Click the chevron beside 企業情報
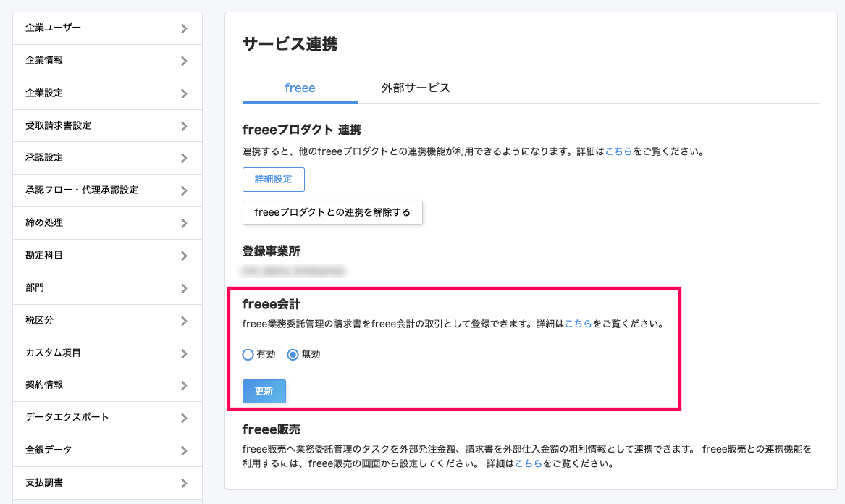 [x=185, y=61]
